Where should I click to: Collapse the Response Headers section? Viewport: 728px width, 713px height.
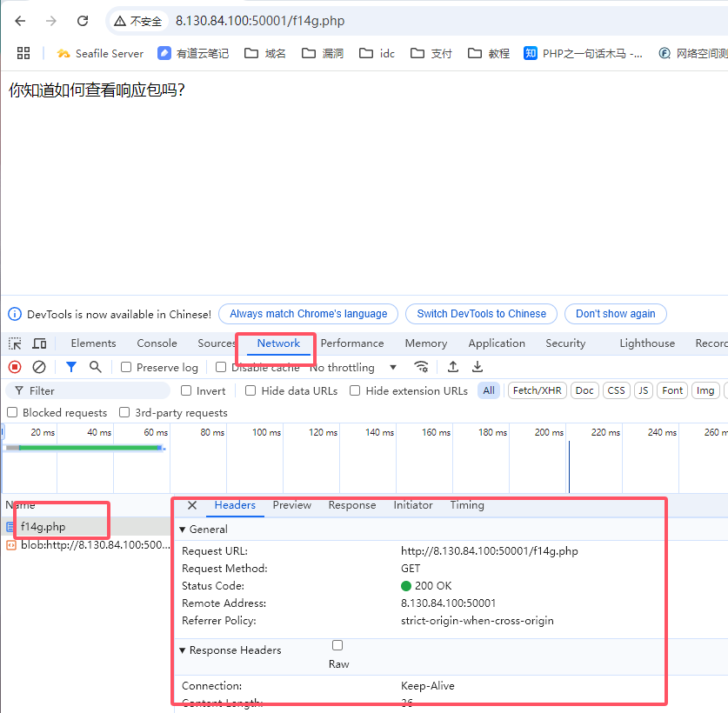(x=183, y=650)
